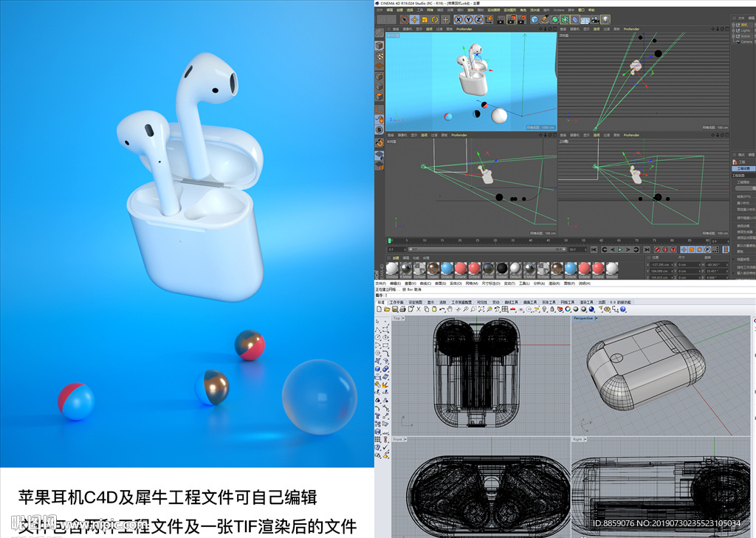
Task: Click the coordinate system icon in Cinema 4D
Action: point(489,19)
